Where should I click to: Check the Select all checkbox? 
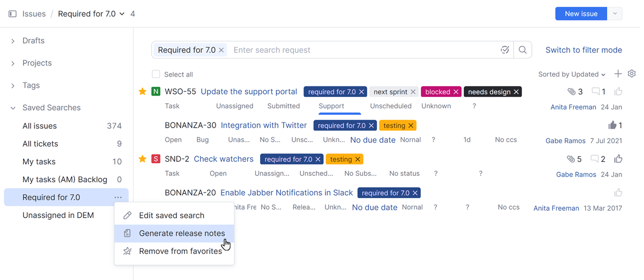[156, 74]
